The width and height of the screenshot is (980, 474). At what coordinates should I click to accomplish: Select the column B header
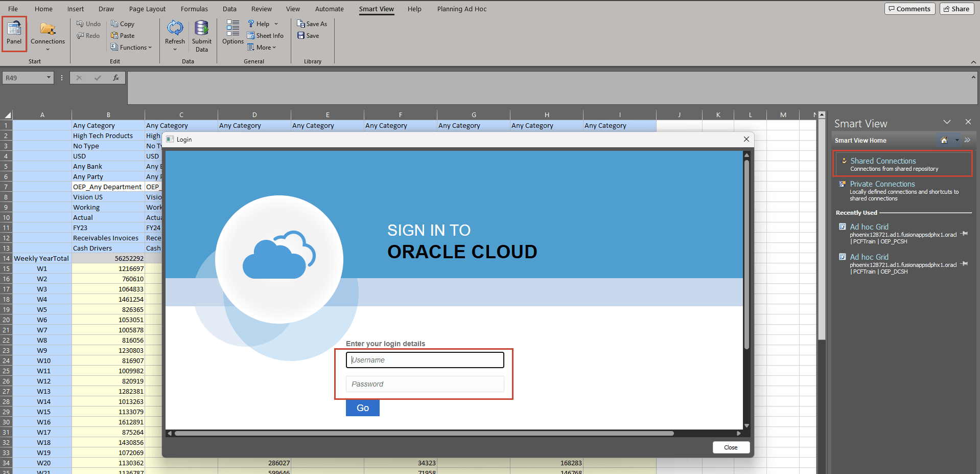point(108,115)
